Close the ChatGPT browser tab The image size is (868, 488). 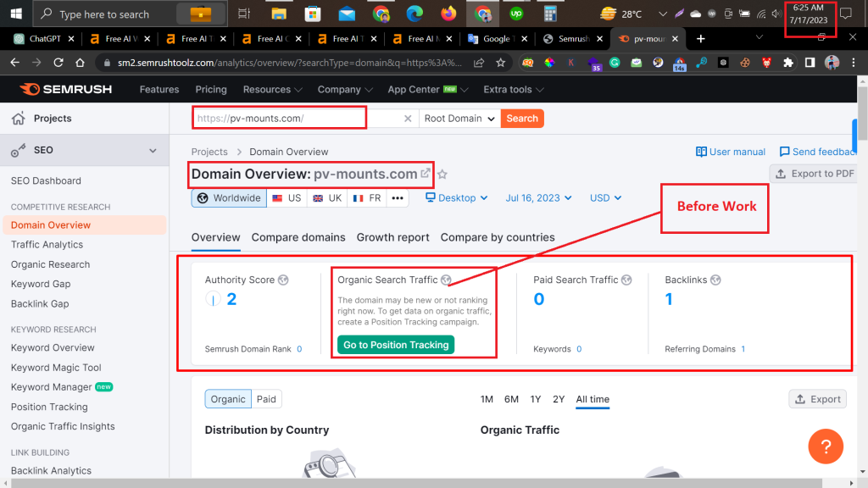coord(71,39)
